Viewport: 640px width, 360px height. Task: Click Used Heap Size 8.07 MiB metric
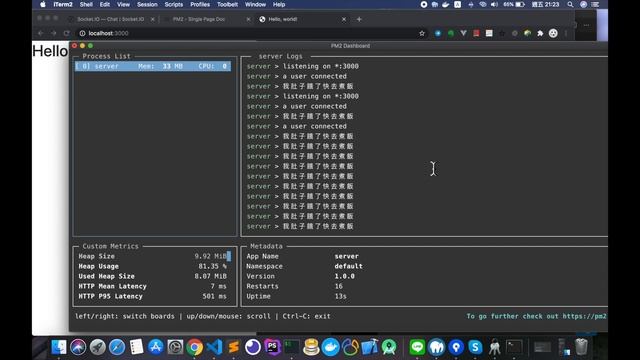(153, 276)
